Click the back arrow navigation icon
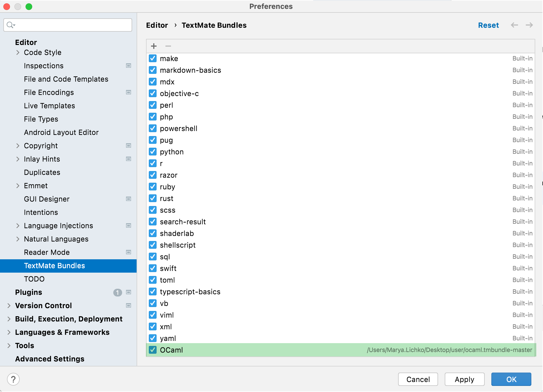Viewport: 543px width, 392px height. tap(514, 25)
